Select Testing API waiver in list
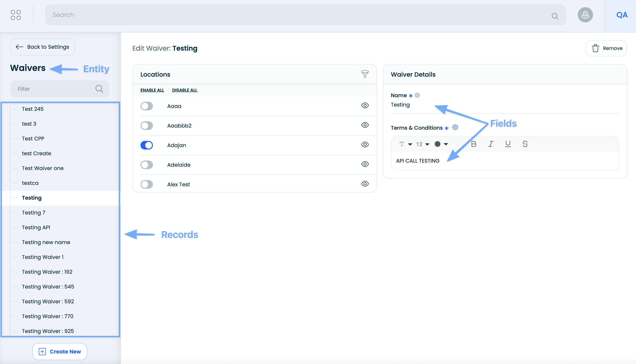This screenshot has height=364, width=636. pos(36,227)
